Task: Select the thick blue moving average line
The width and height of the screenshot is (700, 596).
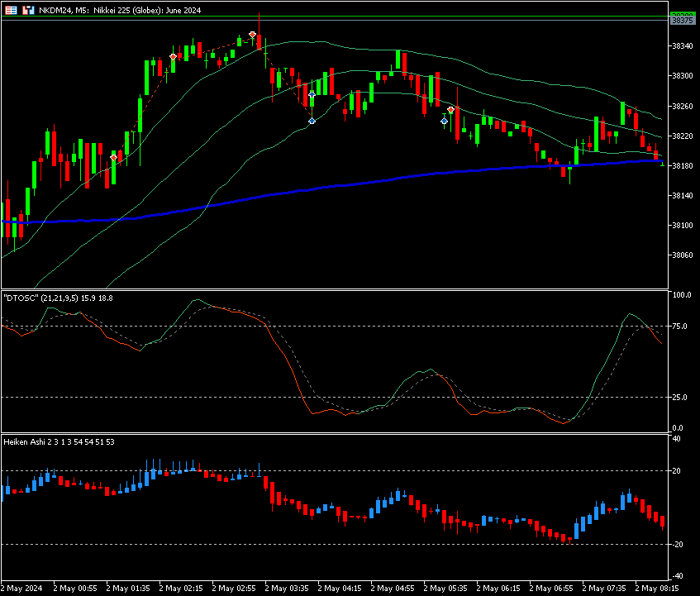Action: tap(332, 187)
